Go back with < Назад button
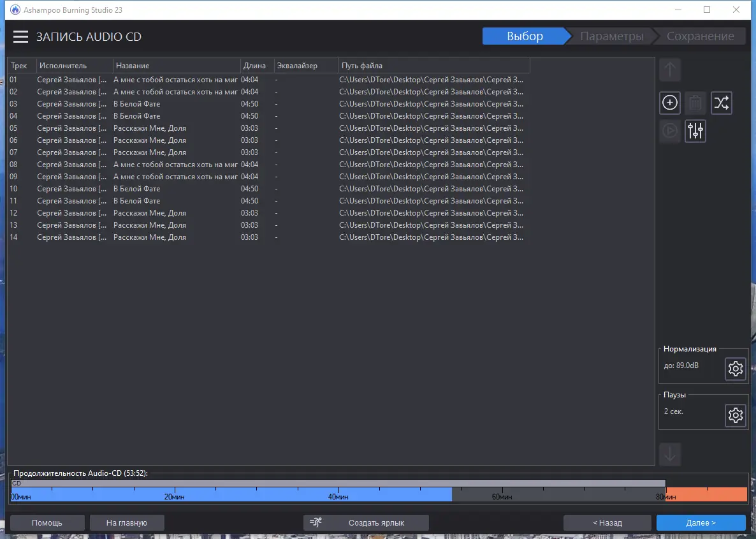Screen dimensions: 756x539 tap(607, 522)
